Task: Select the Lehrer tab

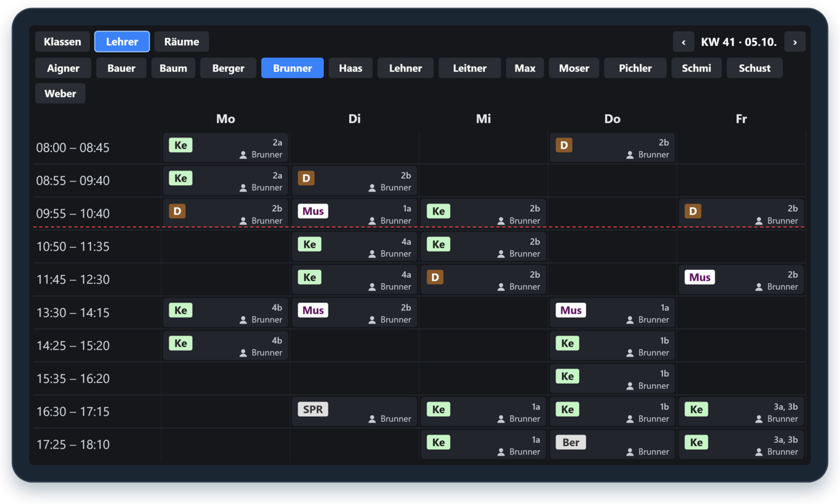Action: [122, 42]
